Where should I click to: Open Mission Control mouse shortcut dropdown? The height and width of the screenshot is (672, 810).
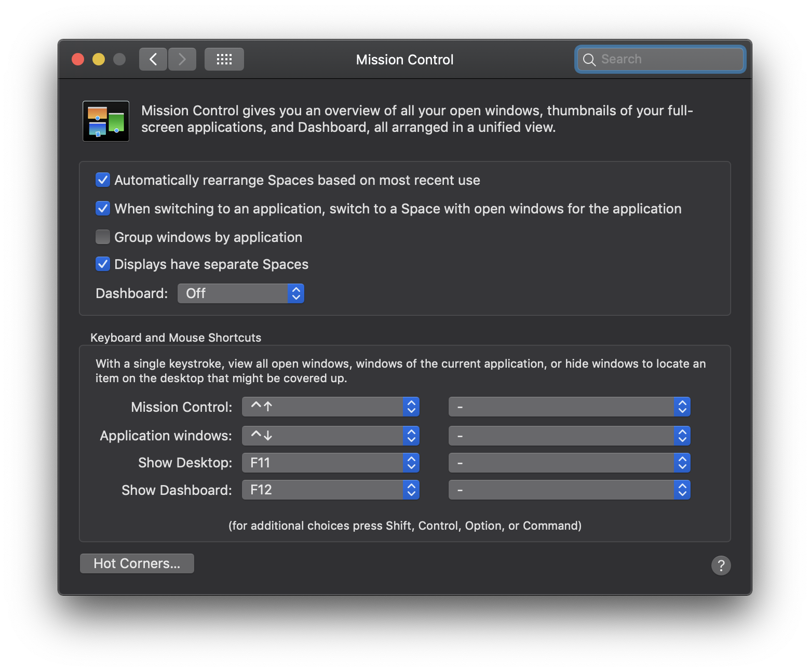click(570, 407)
